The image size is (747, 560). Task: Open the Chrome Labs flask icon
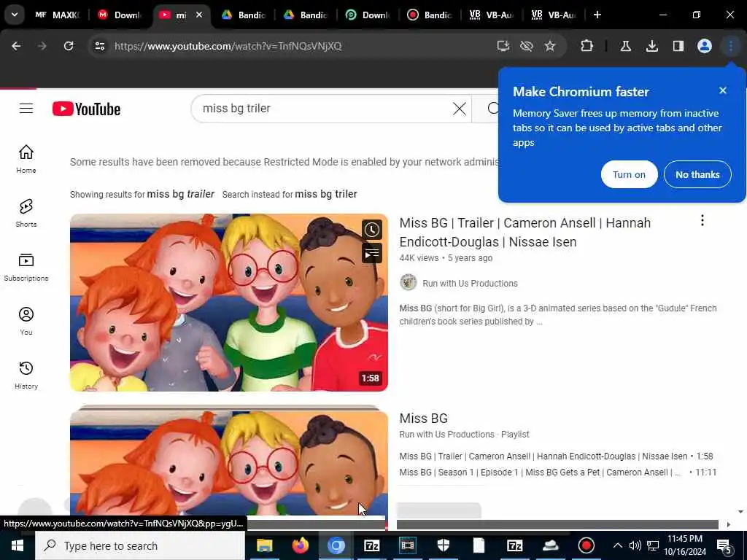[625, 46]
